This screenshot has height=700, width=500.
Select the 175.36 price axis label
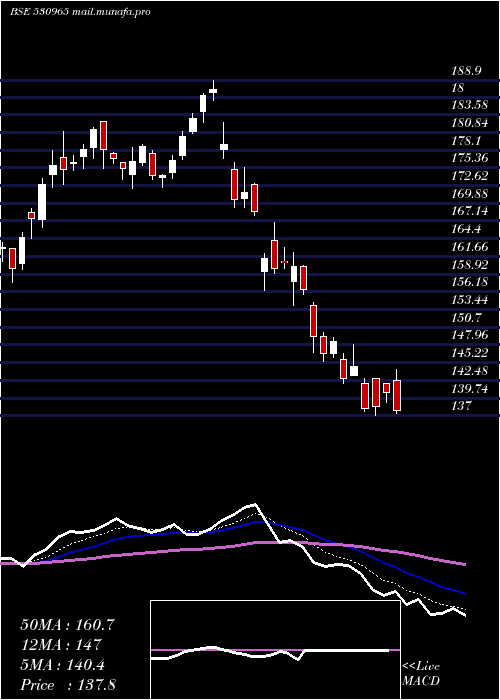coord(470,158)
